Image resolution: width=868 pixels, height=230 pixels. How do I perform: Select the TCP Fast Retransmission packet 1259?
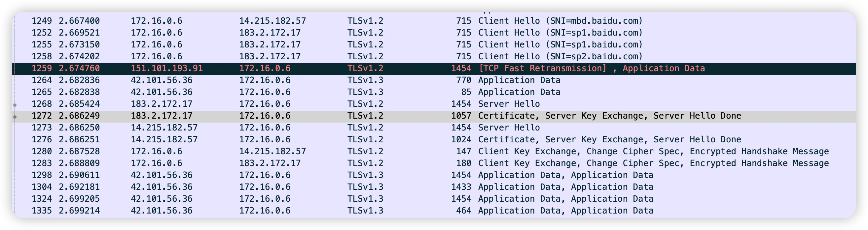click(x=591, y=68)
